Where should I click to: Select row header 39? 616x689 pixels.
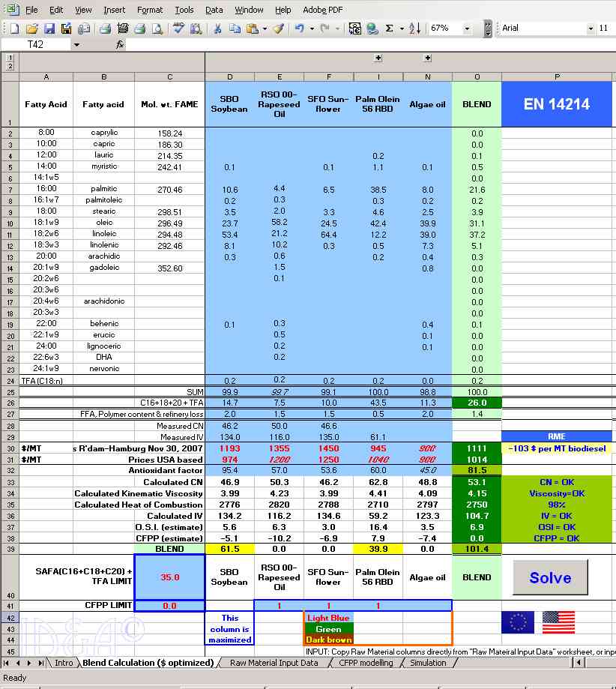click(x=10, y=549)
